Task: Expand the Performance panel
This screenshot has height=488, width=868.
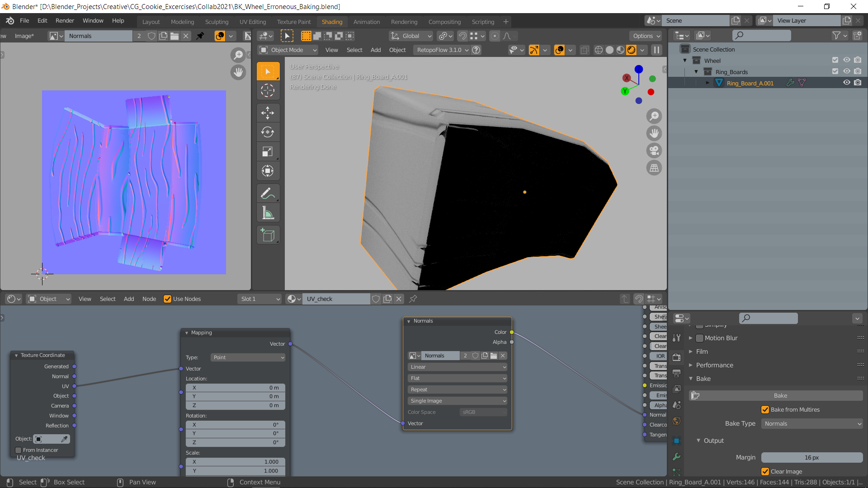Action: [x=714, y=365]
